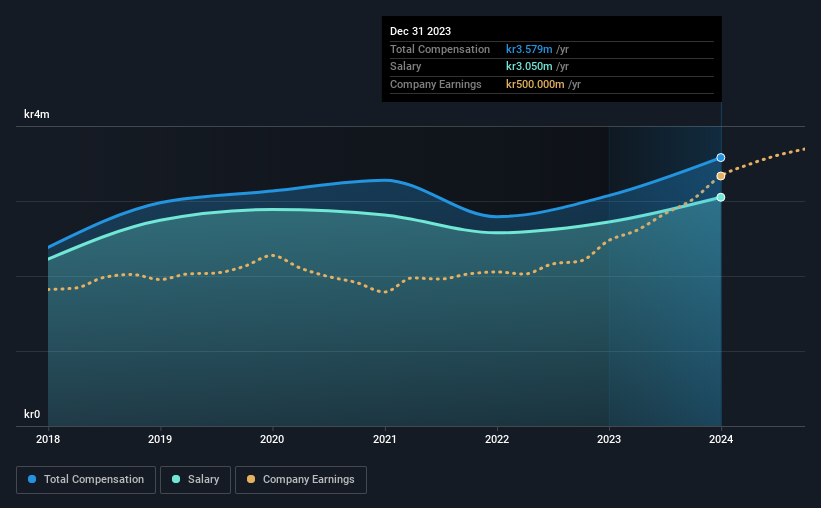
Task: Click the Company Earnings tooltip row label
Action: click(x=436, y=84)
